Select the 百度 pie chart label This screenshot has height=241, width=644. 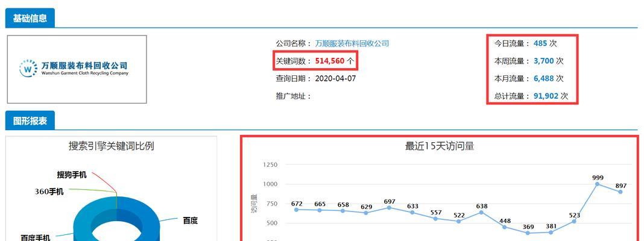(x=190, y=221)
